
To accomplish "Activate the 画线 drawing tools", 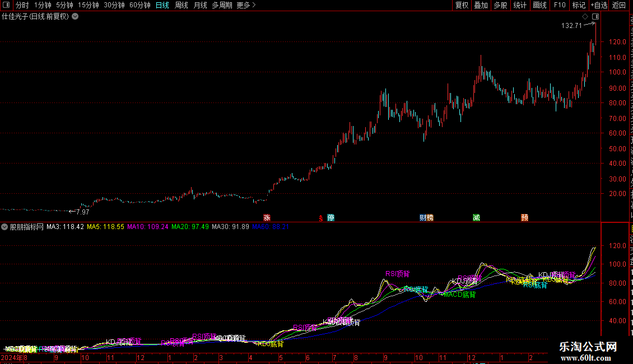I will tap(539, 5).
